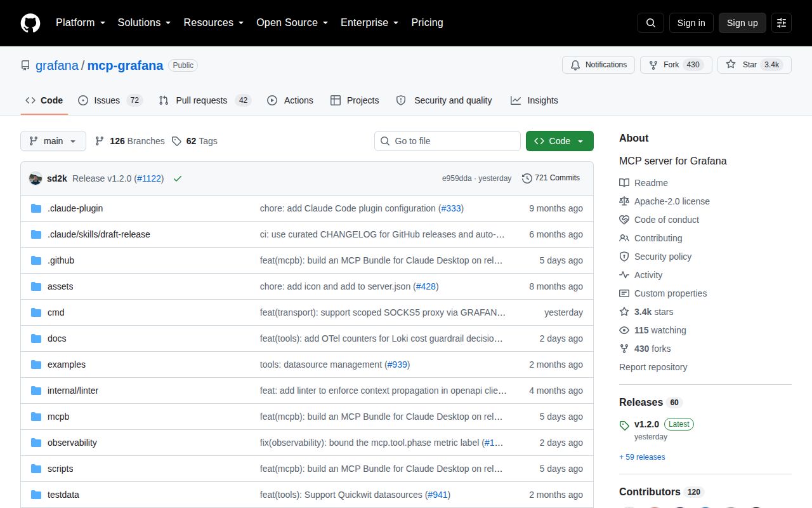Open the main branch selector dropdown
812x508 pixels.
tap(53, 141)
